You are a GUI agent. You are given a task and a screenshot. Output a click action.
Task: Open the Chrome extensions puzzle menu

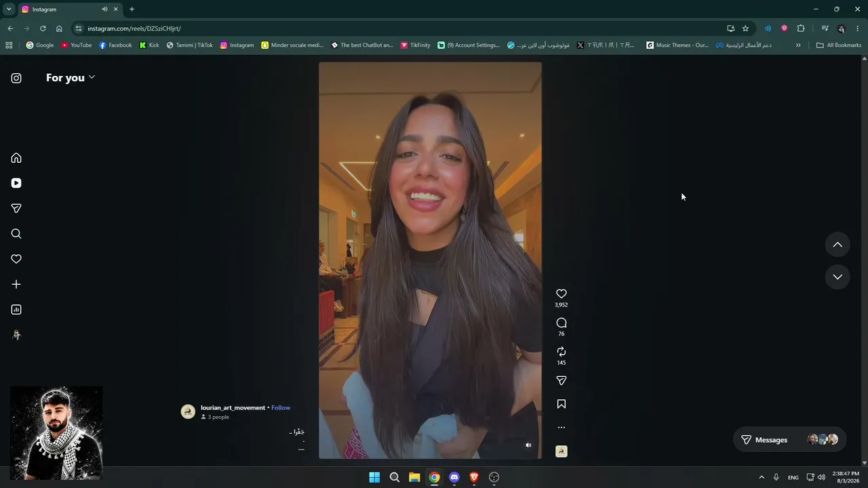(801, 28)
